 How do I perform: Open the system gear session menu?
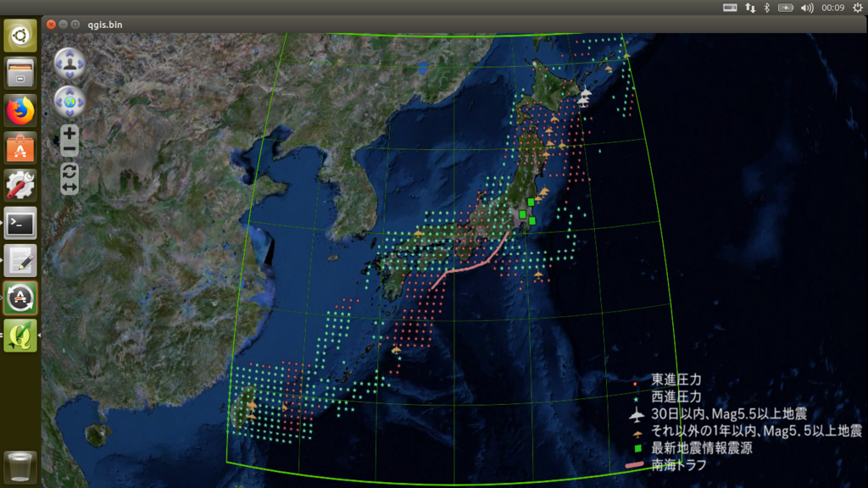[x=858, y=8]
